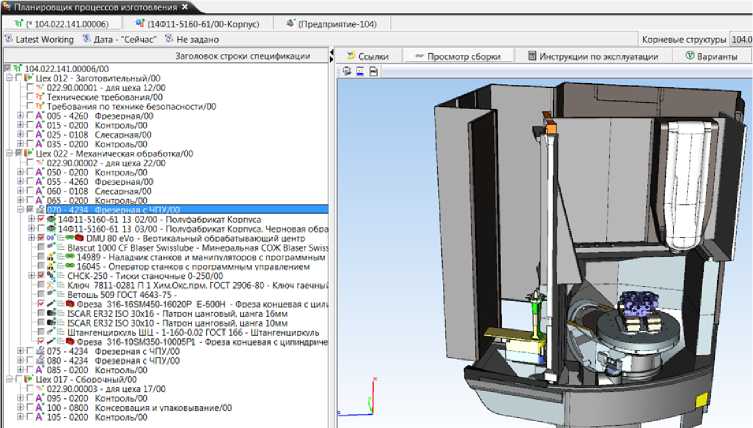The height and width of the screenshot is (428, 753).
Task: Toggle checkbox for 005 - 4260 Фрезерная/00
Action: 29,116
